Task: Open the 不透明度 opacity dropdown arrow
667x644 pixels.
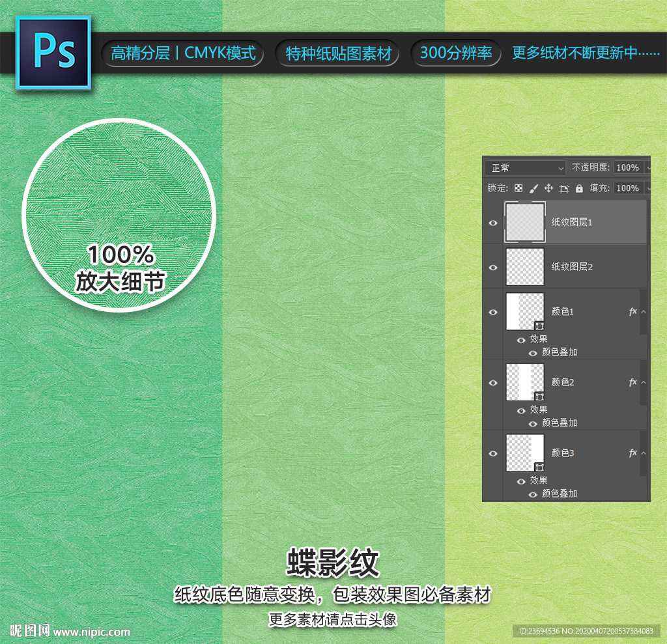Action: (647, 168)
